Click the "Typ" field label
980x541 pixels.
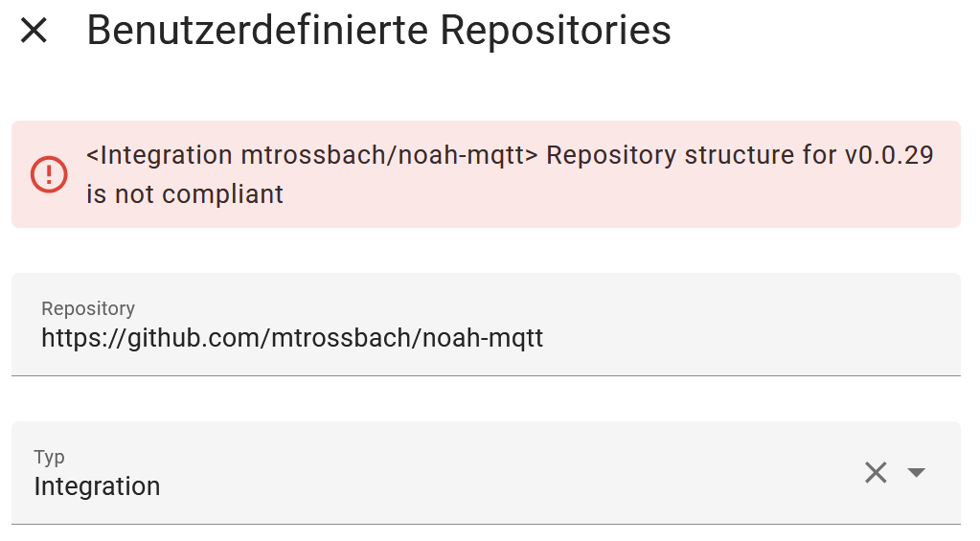(50, 457)
